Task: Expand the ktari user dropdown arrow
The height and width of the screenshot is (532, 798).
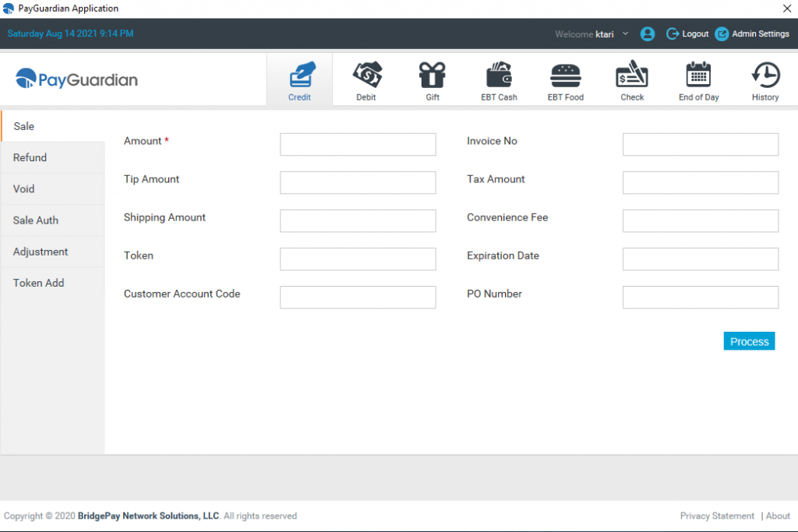Action: [625, 34]
